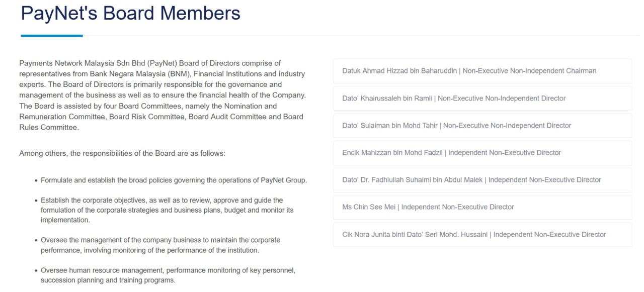Image resolution: width=644 pixels, height=292 pixels.
Task: Open Dato' Sulaiman bin Mohd Tahir's details
Action: coord(456,126)
